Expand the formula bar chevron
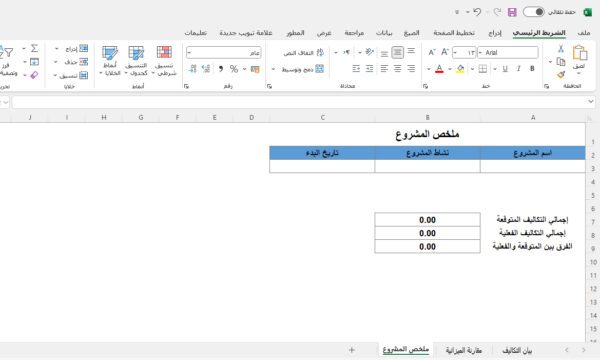 [x=591, y=101]
